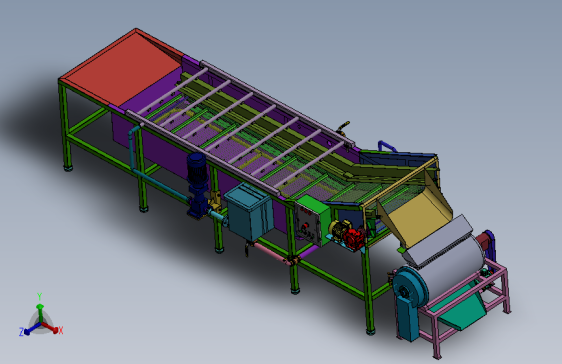Select the dark blue vertical pump motor
Screen dimensions: 562x364
click(197, 186)
